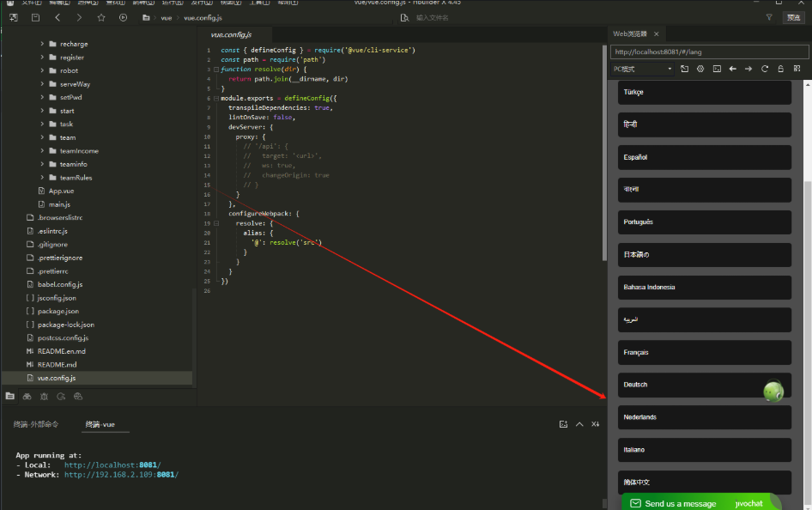The height and width of the screenshot is (510, 812).
Task: Click the new terminal icon in the terminal panel
Action: [x=563, y=424]
